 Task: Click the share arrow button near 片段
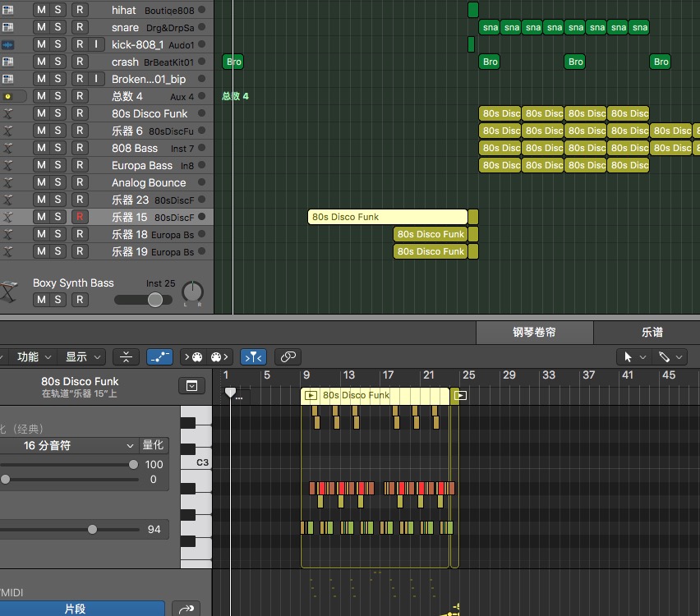click(187, 608)
